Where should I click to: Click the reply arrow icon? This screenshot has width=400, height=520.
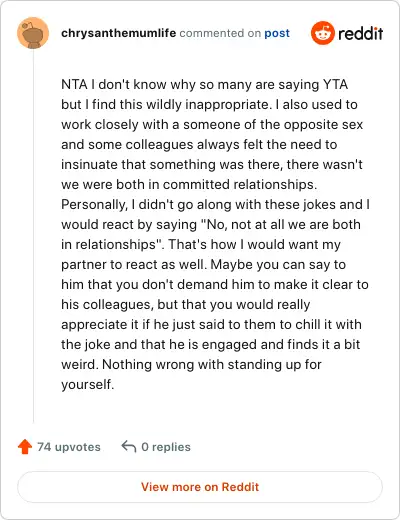coord(129,447)
